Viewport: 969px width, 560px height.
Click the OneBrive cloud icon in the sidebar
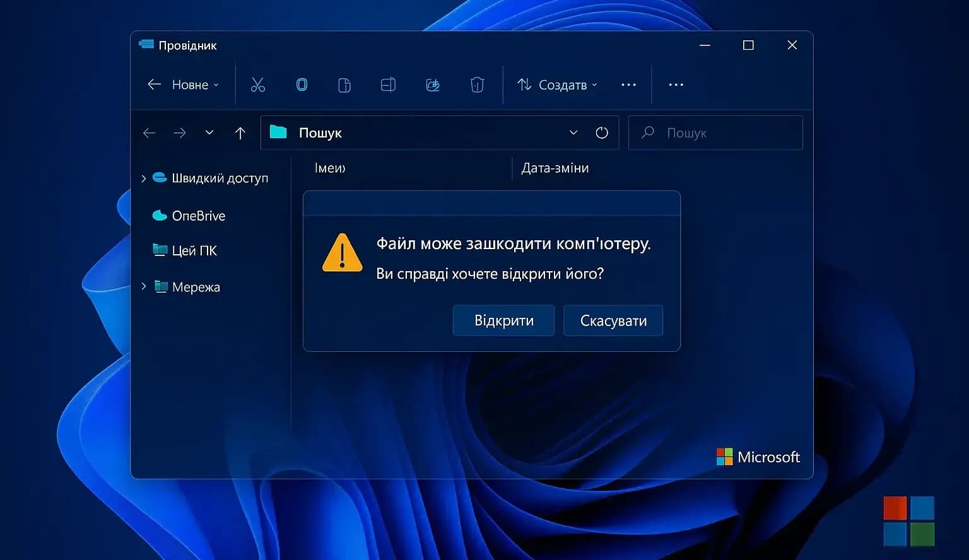(158, 216)
